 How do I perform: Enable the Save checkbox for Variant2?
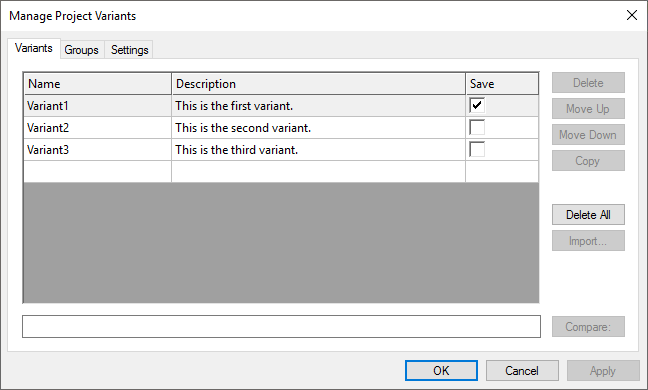[x=477, y=127]
